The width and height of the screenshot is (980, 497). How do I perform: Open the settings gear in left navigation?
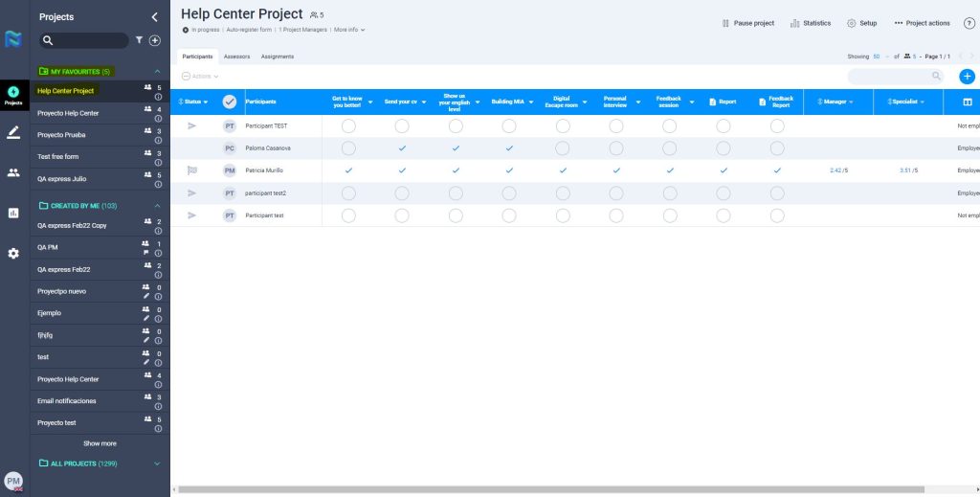coord(13,254)
